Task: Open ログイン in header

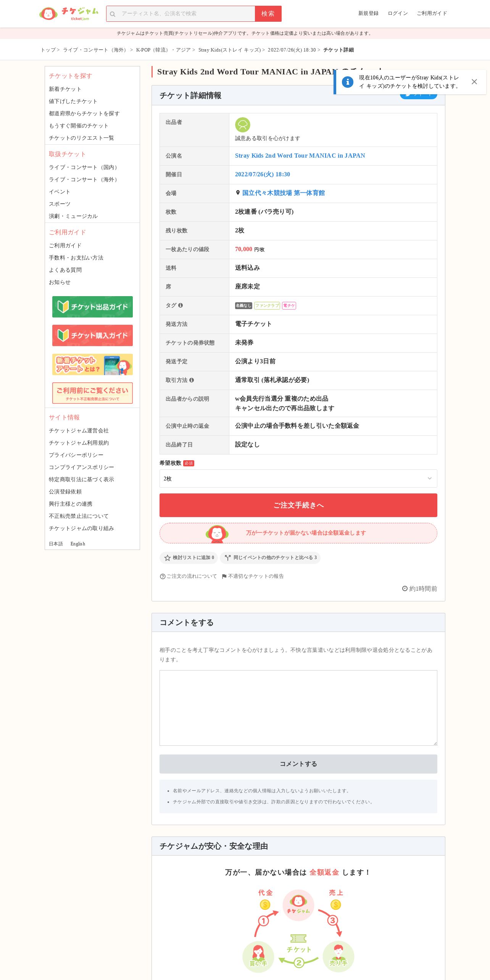Action: 398,13
